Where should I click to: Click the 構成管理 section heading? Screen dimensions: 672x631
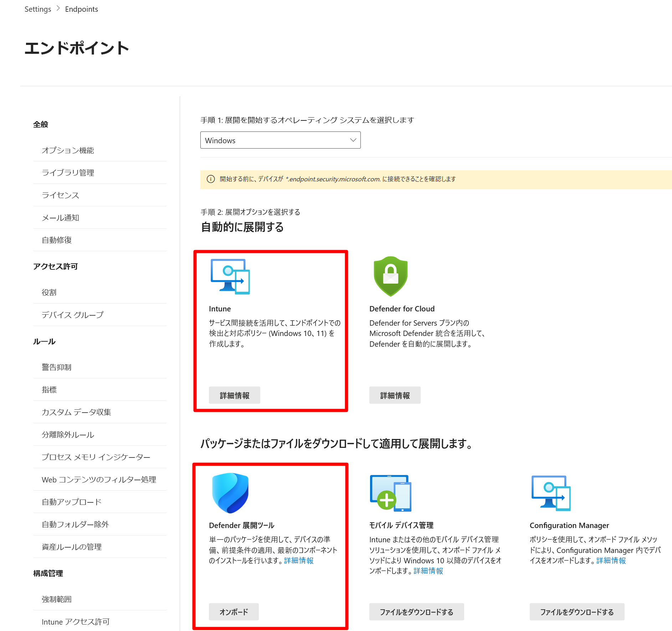(48, 573)
